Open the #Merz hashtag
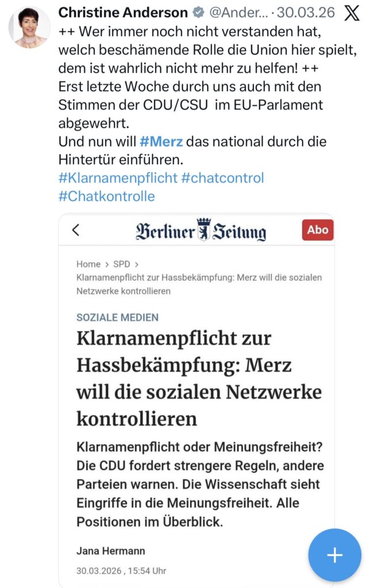 (x=161, y=141)
